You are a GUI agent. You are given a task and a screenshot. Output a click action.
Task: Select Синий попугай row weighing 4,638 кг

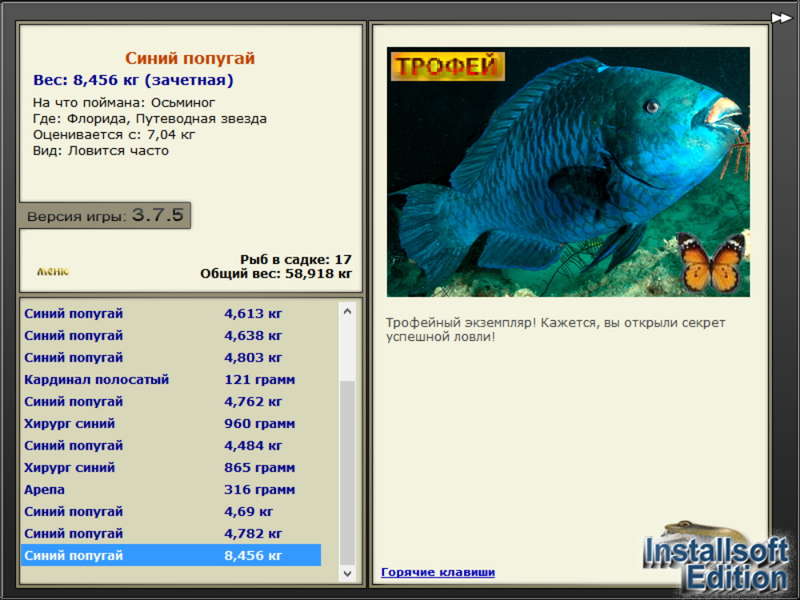click(x=171, y=336)
